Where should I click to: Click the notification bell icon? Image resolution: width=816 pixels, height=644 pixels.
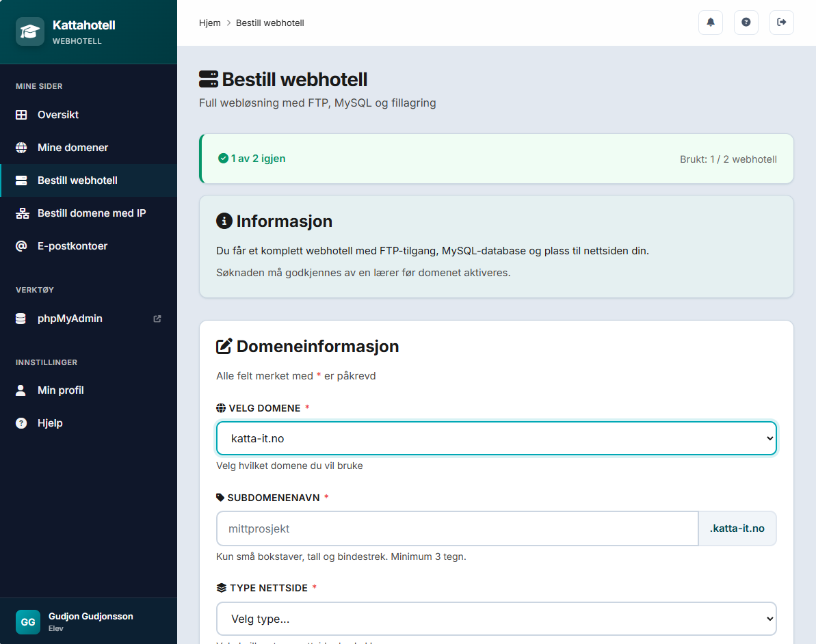710,23
